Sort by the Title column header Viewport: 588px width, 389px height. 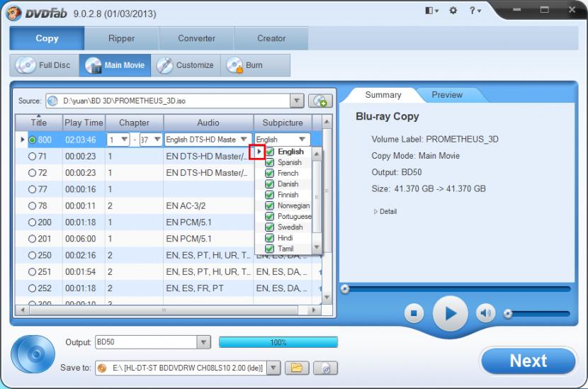pyautogui.click(x=39, y=123)
